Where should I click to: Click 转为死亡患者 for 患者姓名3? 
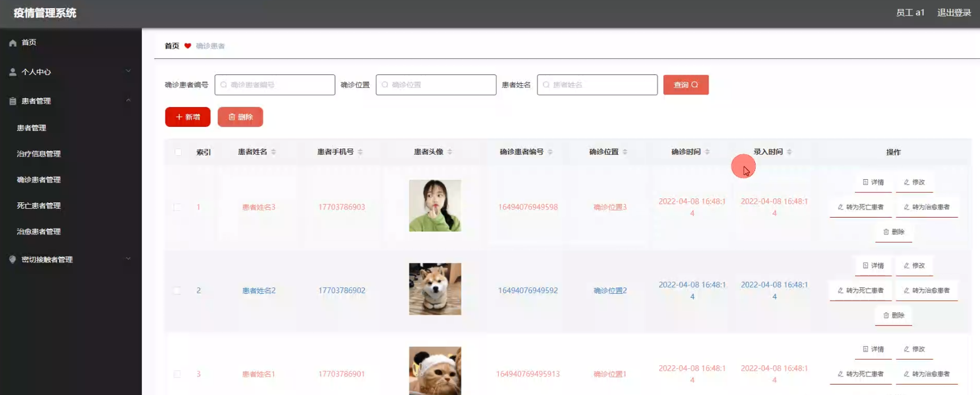pyautogui.click(x=861, y=207)
